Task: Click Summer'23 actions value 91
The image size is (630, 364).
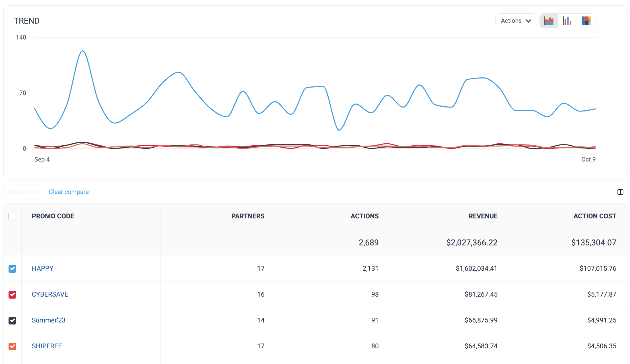Action: tap(375, 320)
